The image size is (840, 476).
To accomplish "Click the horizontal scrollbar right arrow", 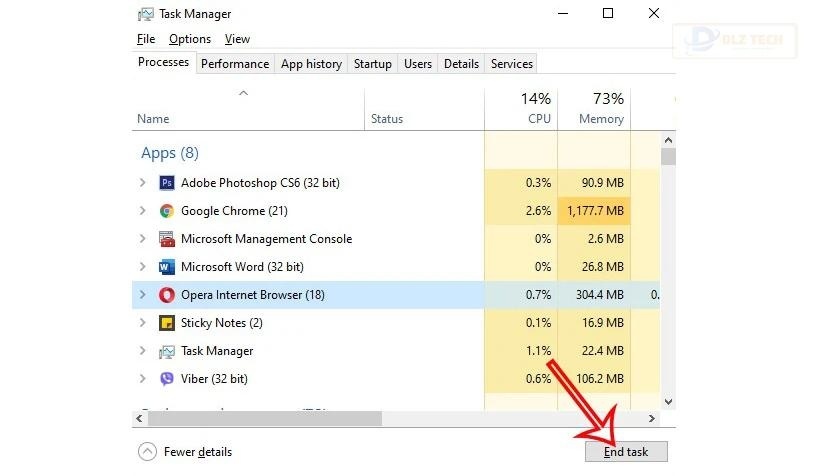I will [x=652, y=418].
